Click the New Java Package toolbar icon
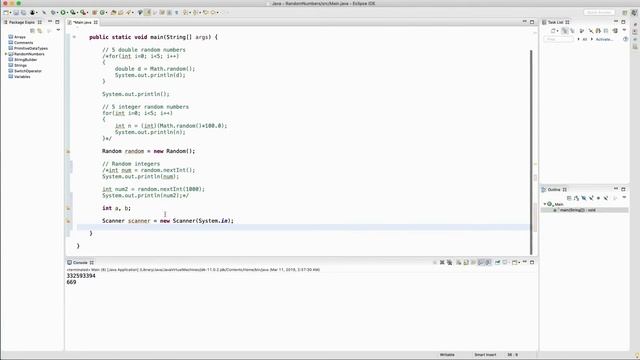 (94, 13)
